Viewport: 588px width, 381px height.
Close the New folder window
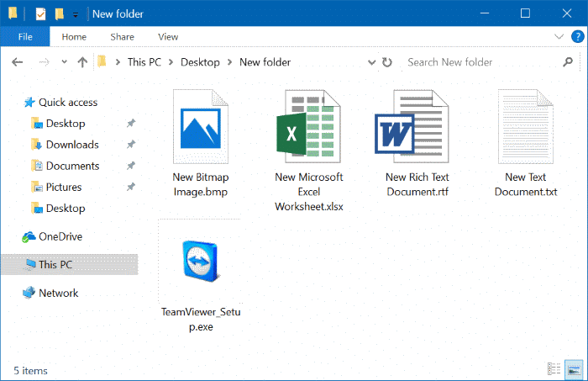click(567, 13)
